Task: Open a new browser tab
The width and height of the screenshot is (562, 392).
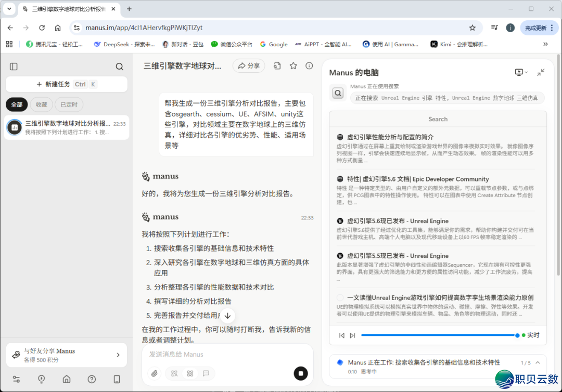Action: [129, 9]
